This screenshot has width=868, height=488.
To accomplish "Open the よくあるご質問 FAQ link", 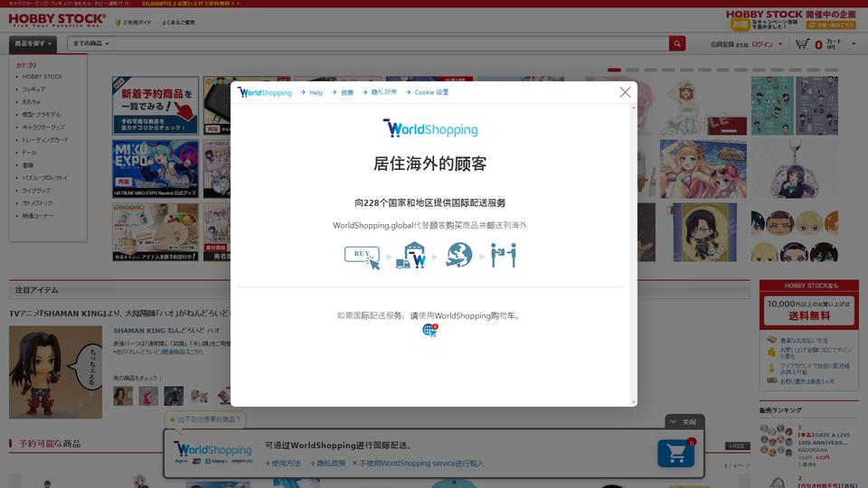I will (178, 23).
